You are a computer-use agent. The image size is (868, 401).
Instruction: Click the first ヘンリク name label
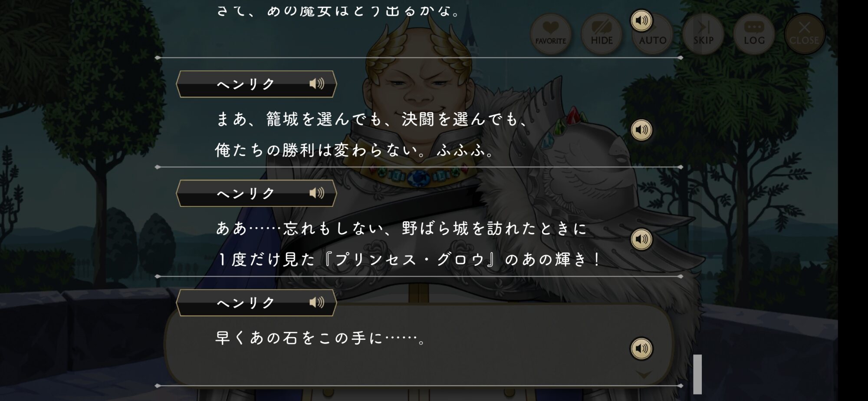coord(246,84)
